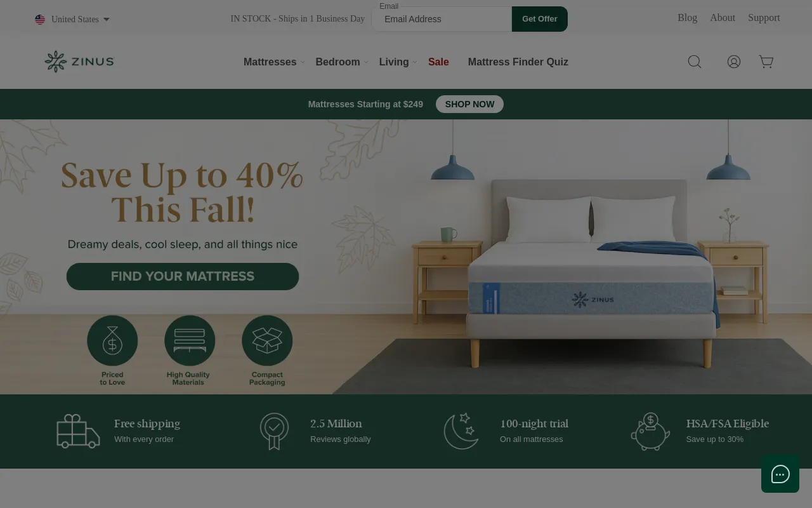The width and height of the screenshot is (812, 508).
Task: Click the High Quality Materials bed icon
Action: (x=190, y=341)
